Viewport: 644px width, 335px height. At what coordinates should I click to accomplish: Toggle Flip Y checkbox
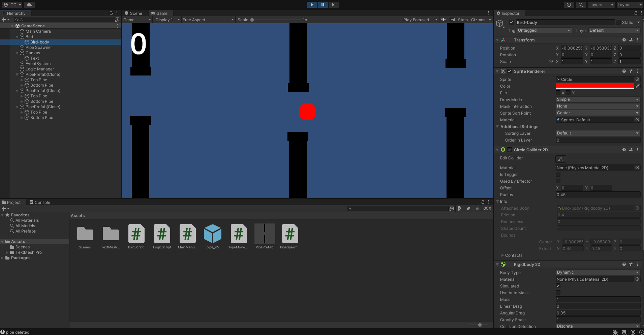pos(568,93)
